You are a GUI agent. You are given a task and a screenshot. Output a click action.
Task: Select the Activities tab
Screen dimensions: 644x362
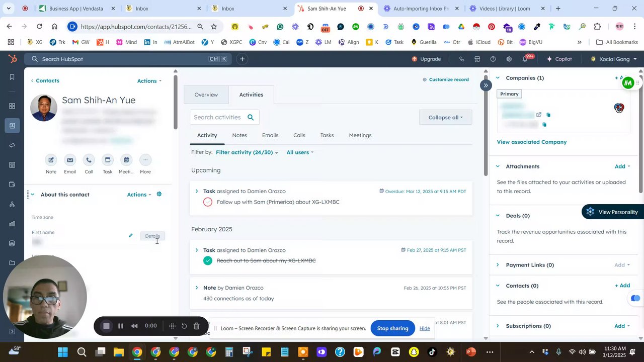click(251, 95)
